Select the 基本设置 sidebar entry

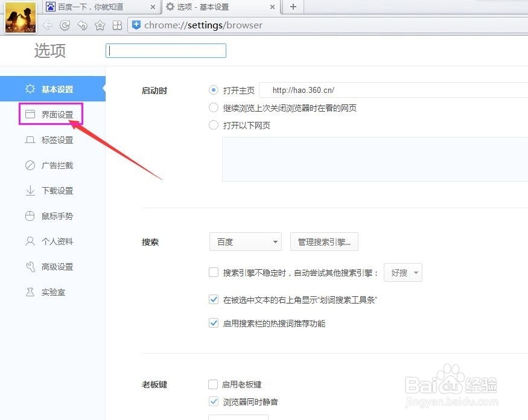59,88
